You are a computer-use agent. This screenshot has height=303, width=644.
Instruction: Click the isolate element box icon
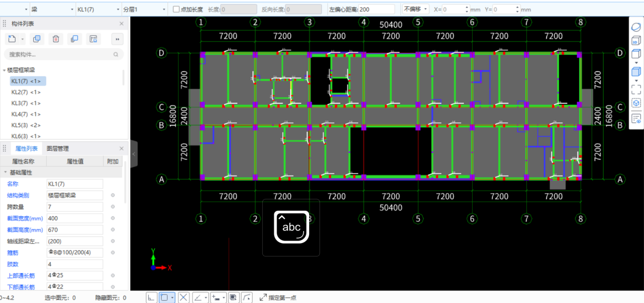(636, 103)
